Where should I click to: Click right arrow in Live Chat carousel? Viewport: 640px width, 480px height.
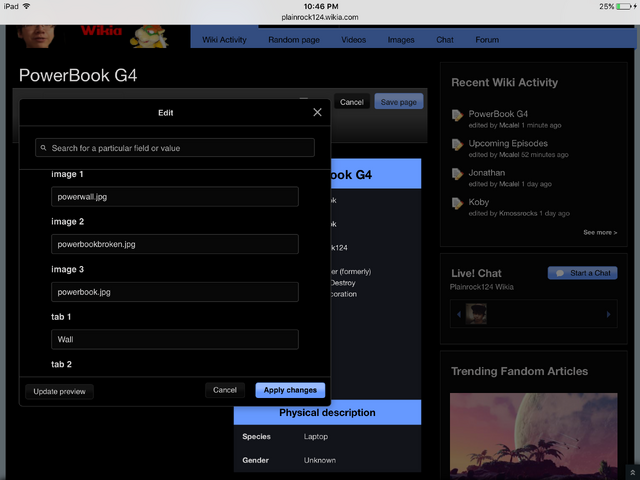(609, 314)
